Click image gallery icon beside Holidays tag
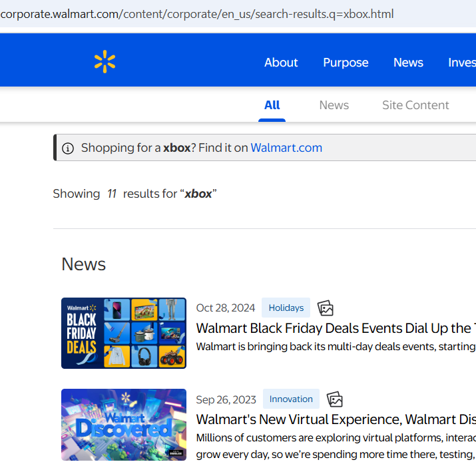This screenshot has width=476, height=466. [x=325, y=308]
